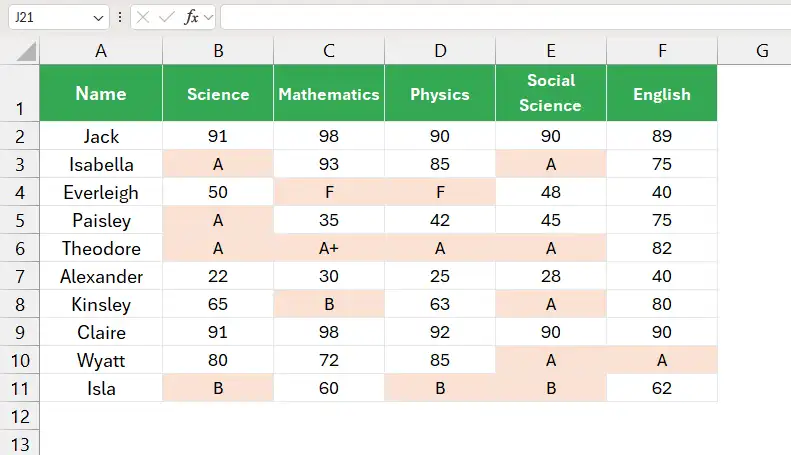
Task: Click the Insert Function fx icon
Action: click(x=191, y=18)
